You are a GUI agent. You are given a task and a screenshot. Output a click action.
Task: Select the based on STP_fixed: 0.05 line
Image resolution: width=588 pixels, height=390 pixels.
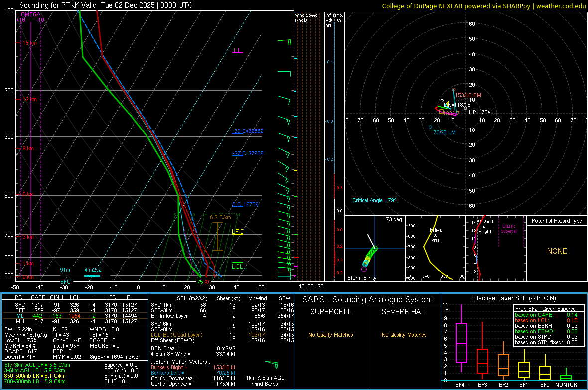coord(546,342)
